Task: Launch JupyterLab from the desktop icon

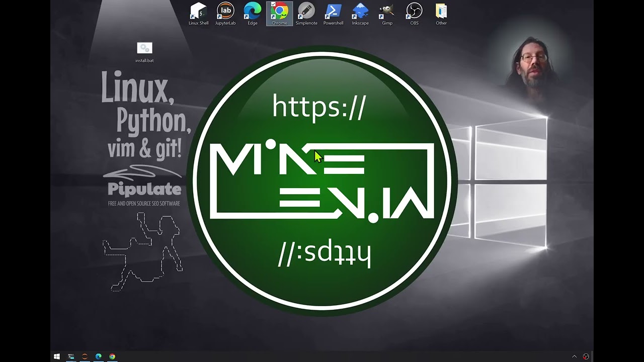Action: point(225,14)
